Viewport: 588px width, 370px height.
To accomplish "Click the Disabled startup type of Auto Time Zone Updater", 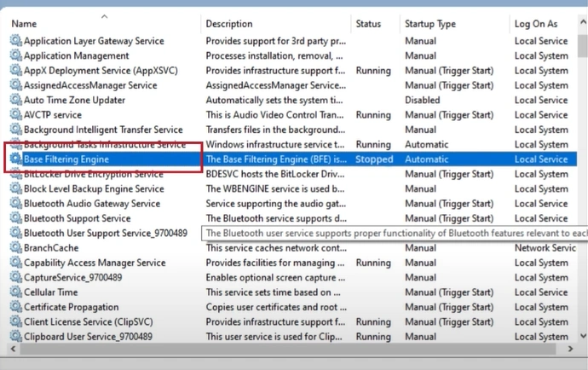I will pyautogui.click(x=422, y=100).
